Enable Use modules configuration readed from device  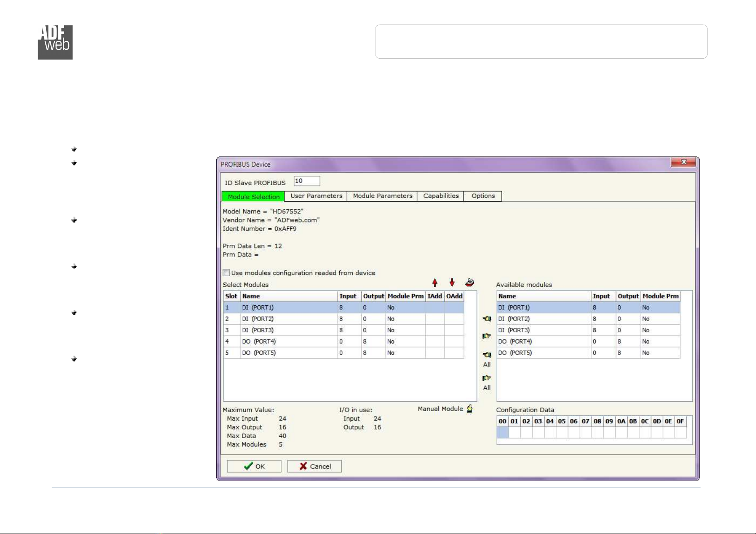227,273
